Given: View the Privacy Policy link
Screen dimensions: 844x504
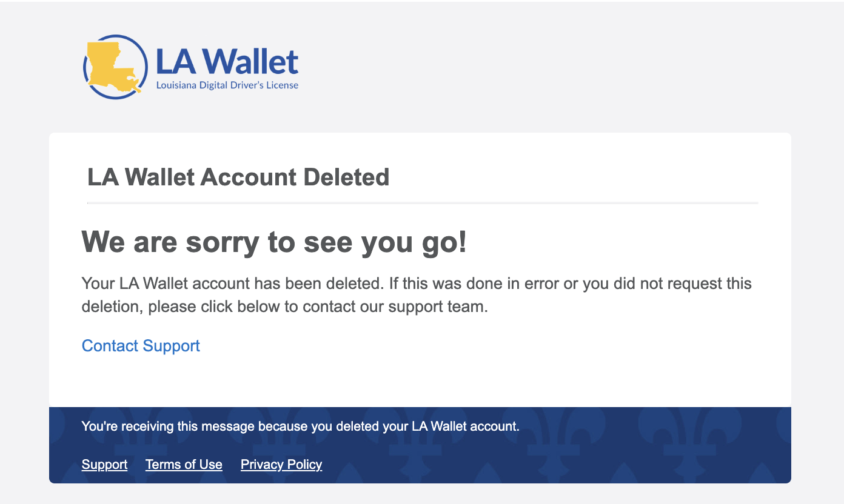Looking at the screenshot, I should point(281,465).
